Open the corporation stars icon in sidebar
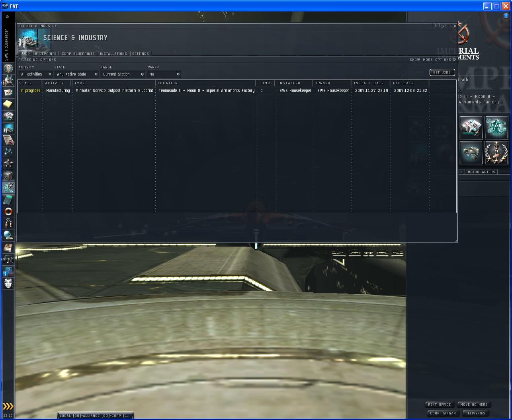The height and width of the screenshot is (420, 512). click(x=8, y=164)
